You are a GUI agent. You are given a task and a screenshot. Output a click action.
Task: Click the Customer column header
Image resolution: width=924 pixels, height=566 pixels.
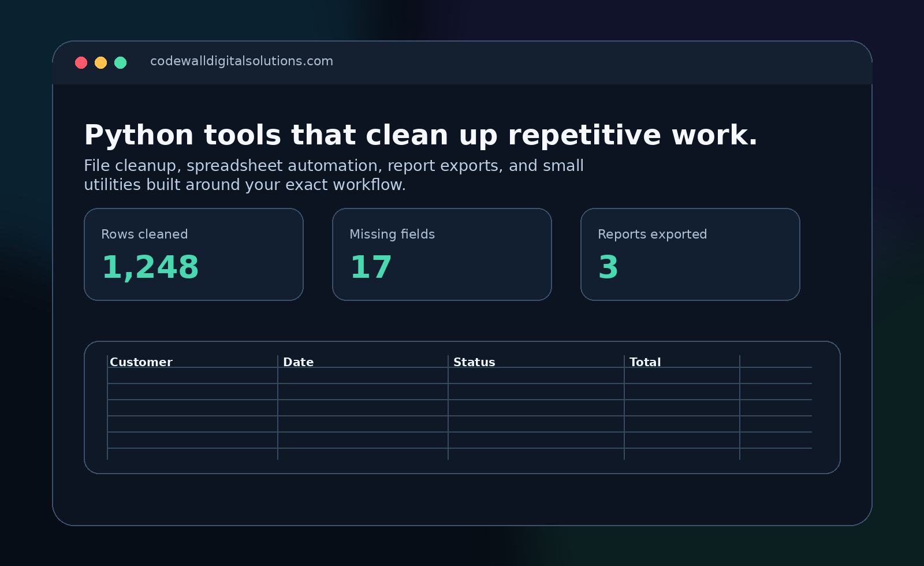141,362
